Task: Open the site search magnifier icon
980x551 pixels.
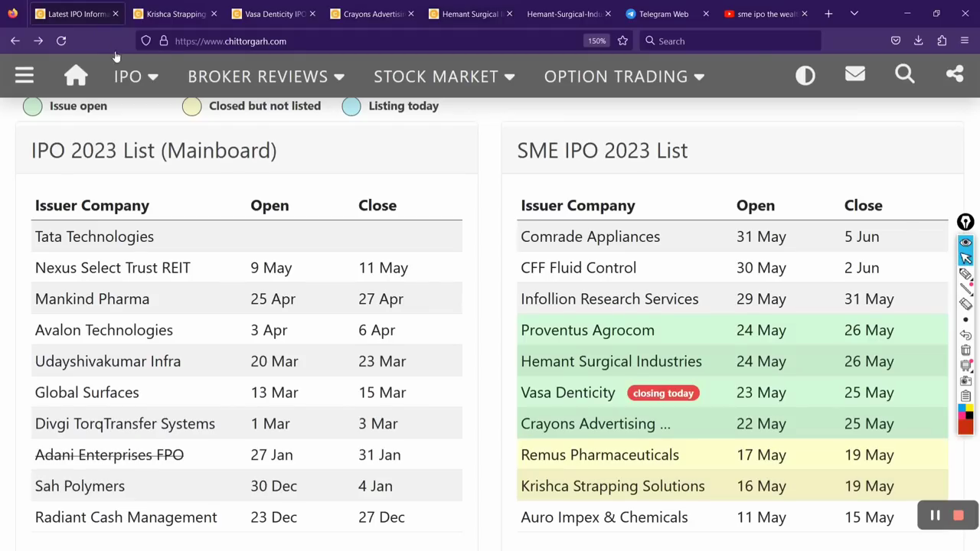Action: [x=904, y=74]
